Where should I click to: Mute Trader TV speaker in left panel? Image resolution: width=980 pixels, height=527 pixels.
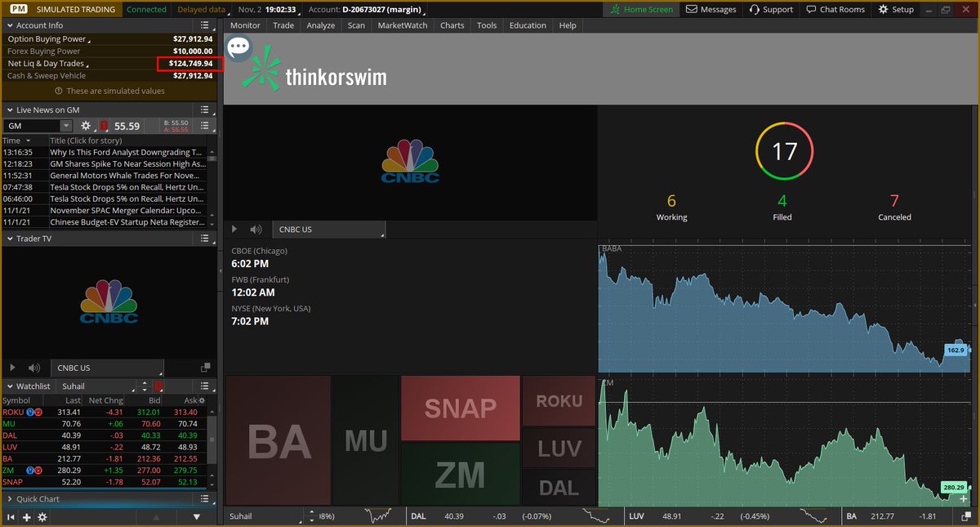tap(34, 368)
